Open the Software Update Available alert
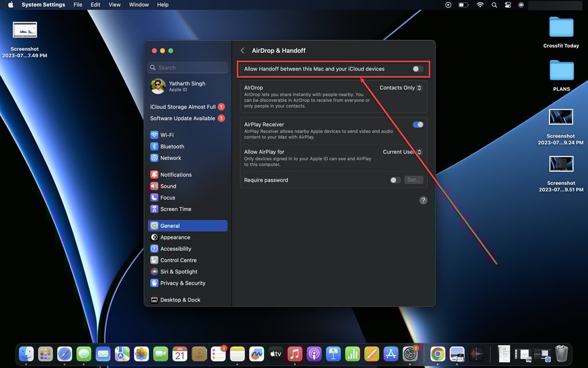588x368 pixels. tap(188, 118)
